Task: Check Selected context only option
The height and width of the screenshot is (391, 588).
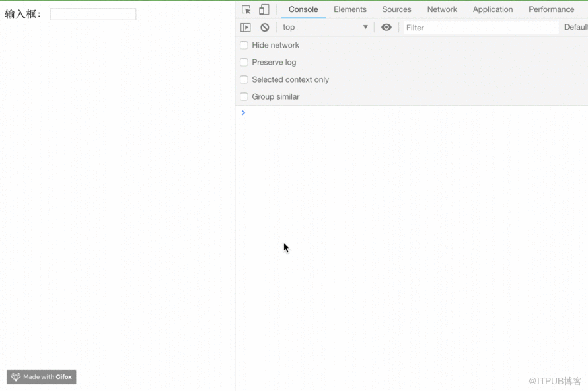Action: pos(244,79)
